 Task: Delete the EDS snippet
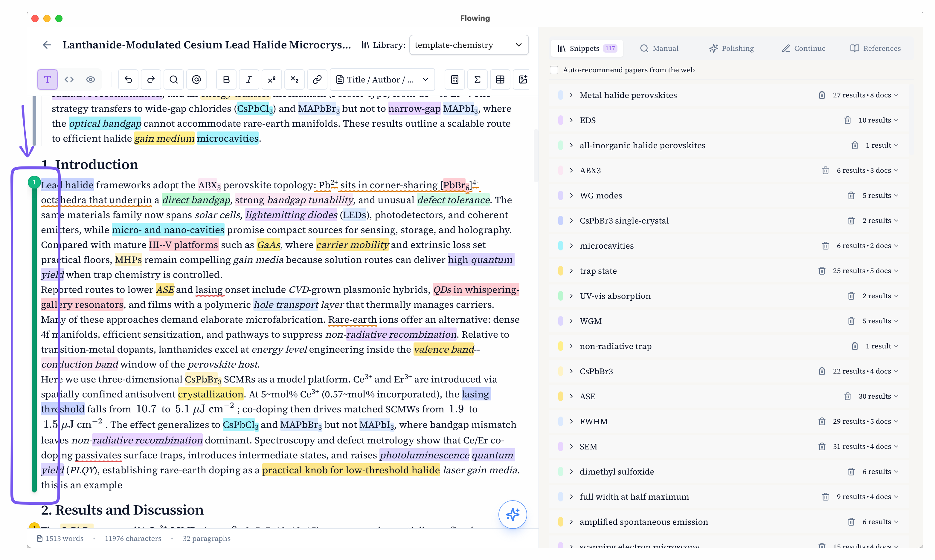[x=847, y=120]
